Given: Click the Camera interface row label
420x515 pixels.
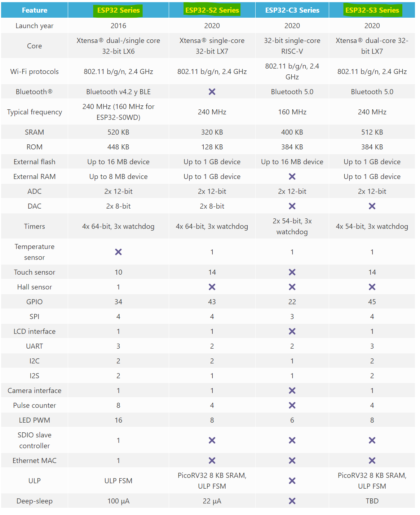Looking at the screenshot, I should tap(35, 390).
